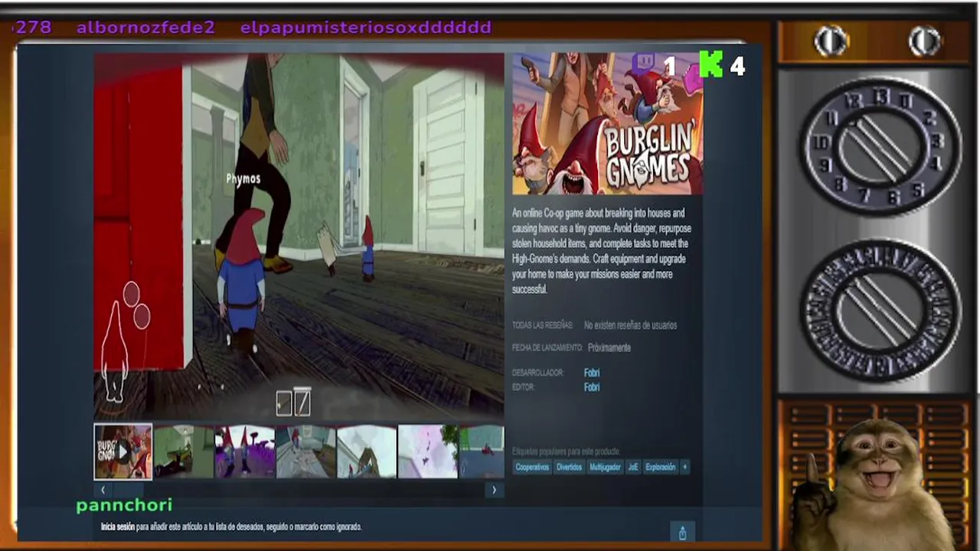The image size is (980, 551).
Task: Click the left TV knob at top
Action: click(x=831, y=41)
